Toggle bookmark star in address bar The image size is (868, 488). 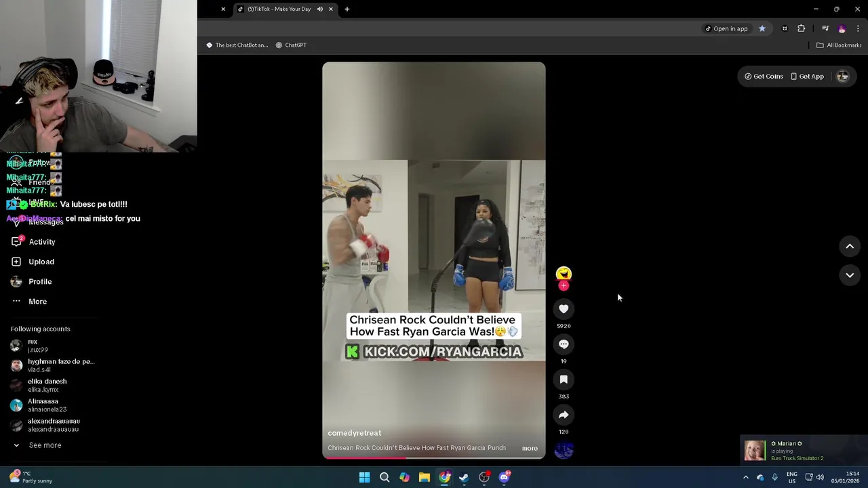pos(762,28)
